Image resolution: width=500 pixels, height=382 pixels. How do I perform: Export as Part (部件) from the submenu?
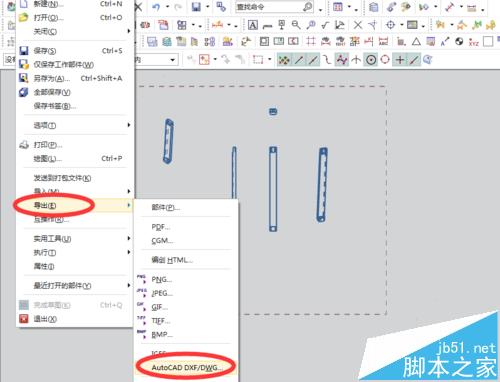(186, 207)
